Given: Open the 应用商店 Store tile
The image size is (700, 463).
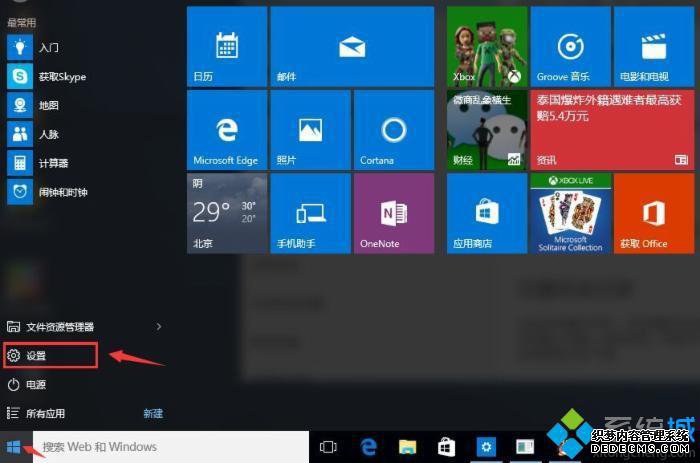Looking at the screenshot, I should [487, 213].
